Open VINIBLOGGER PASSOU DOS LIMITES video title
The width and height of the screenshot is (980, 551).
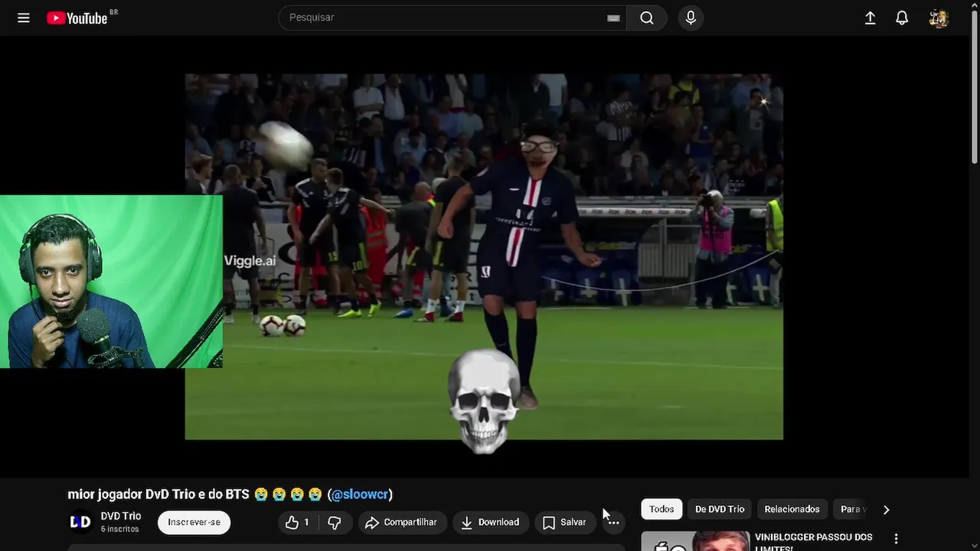814,542
